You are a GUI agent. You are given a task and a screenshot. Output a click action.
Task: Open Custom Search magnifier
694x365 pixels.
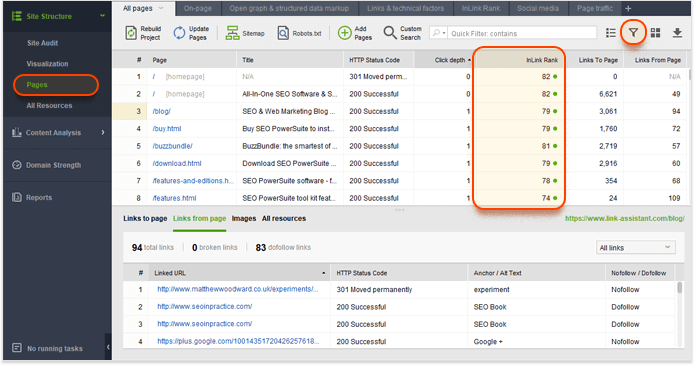click(389, 33)
